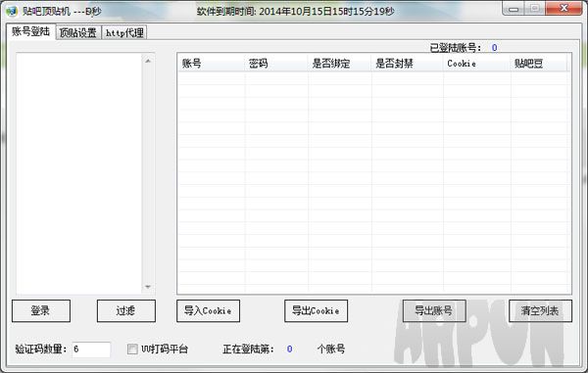Click the 登录 button

[41, 311]
